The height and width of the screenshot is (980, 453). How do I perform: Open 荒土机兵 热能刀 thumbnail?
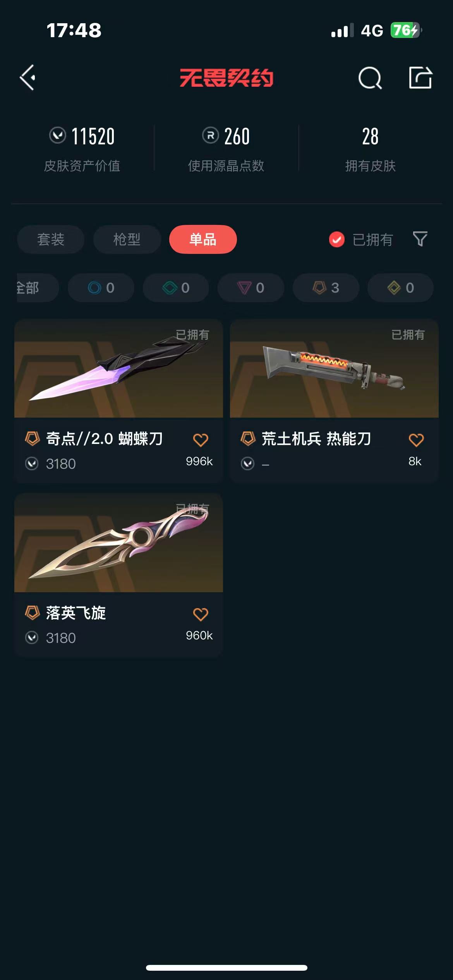click(x=334, y=368)
